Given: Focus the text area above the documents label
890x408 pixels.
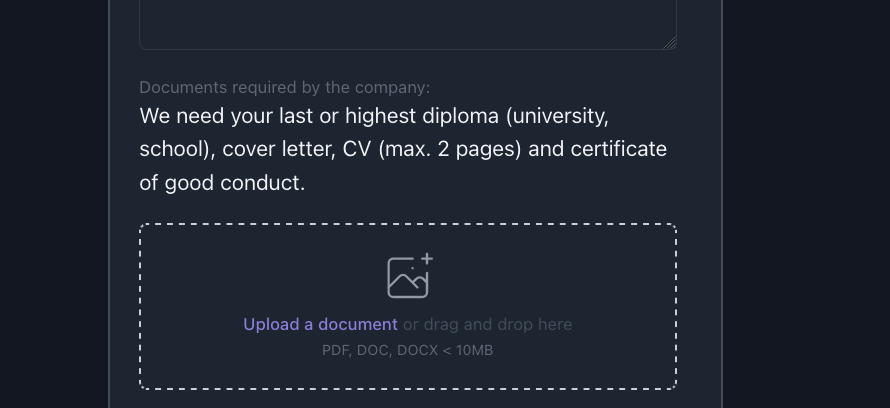Looking at the screenshot, I should [x=407, y=22].
